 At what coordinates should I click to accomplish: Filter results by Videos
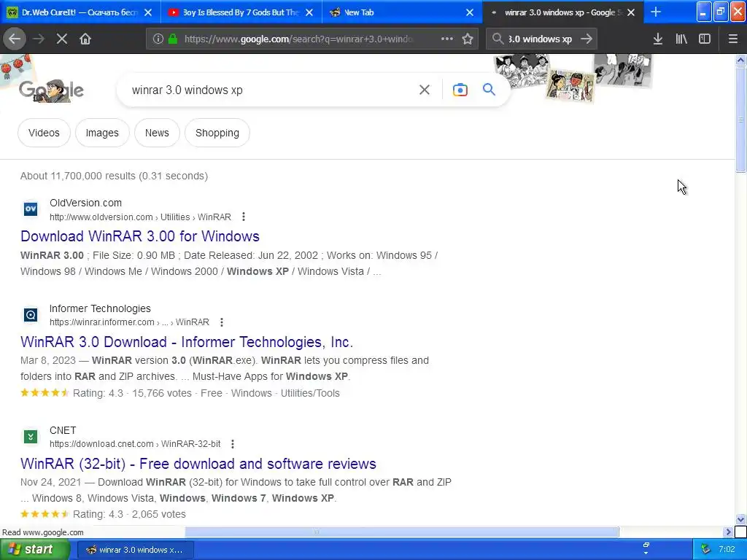(x=44, y=133)
